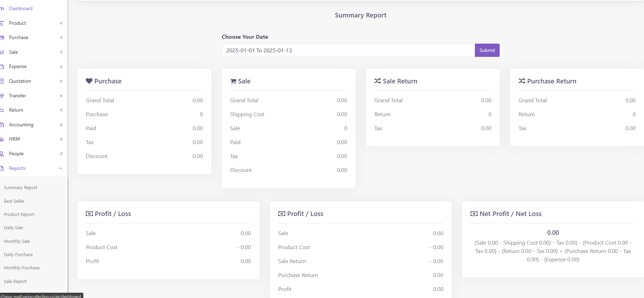Click the shopping cart icon beside Sale heading

pos(233,81)
